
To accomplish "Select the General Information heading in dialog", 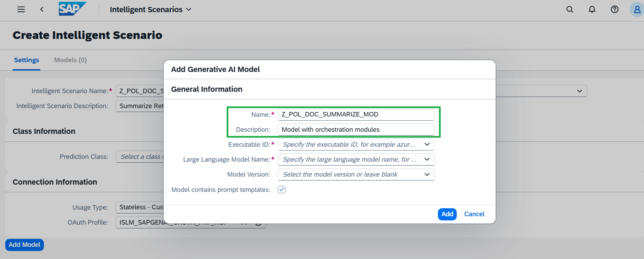I will 207,89.
